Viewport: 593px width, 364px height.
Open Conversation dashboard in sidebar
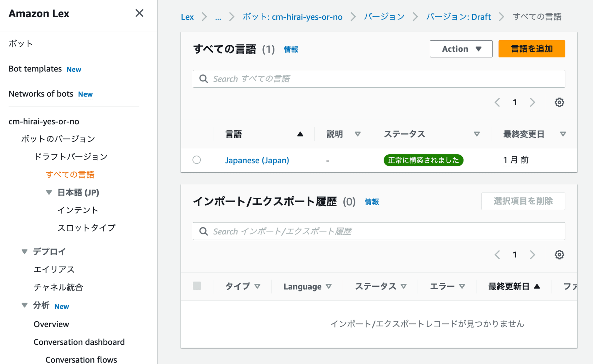tap(79, 342)
